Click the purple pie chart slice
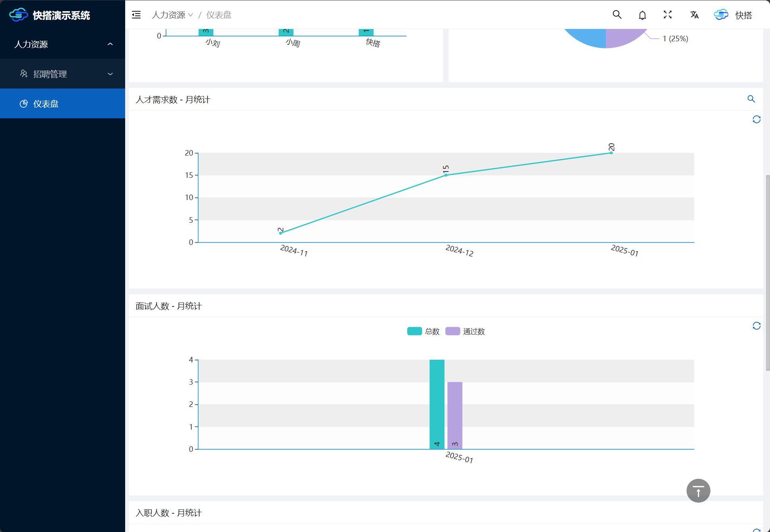 point(624,38)
